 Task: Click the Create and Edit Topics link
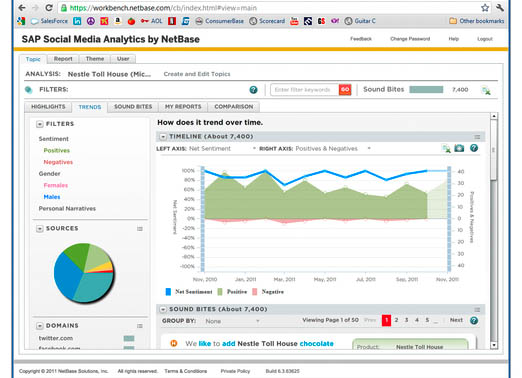coord(197,74)
